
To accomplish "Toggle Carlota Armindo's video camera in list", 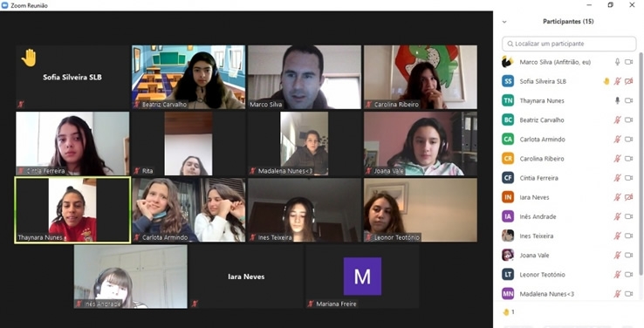I will [x=629, y=140].
